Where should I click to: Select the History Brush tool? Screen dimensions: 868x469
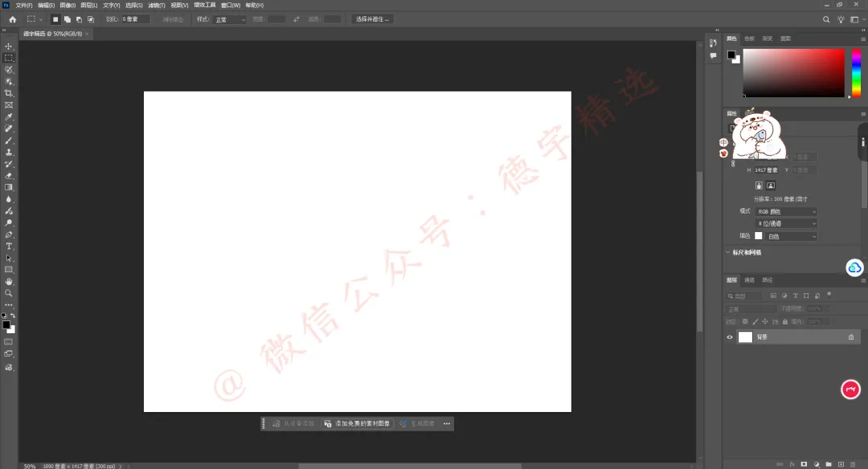click(x=9, y=164)
